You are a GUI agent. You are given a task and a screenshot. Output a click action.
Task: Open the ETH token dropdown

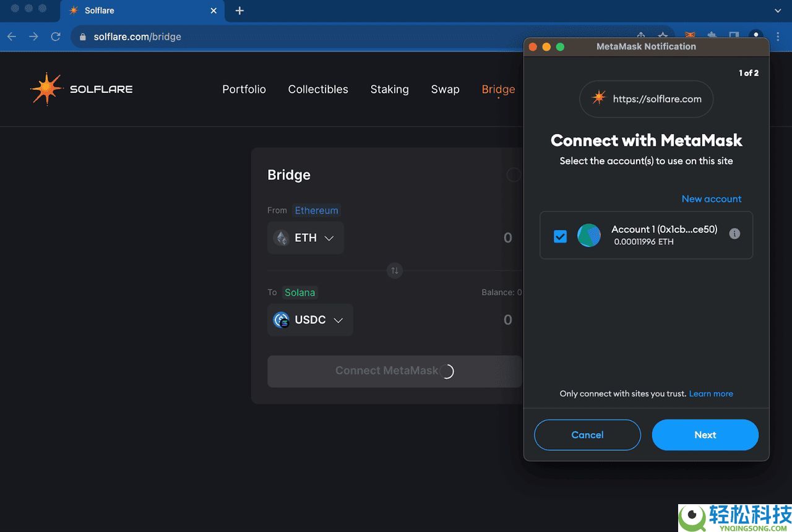tap(306, 238)
